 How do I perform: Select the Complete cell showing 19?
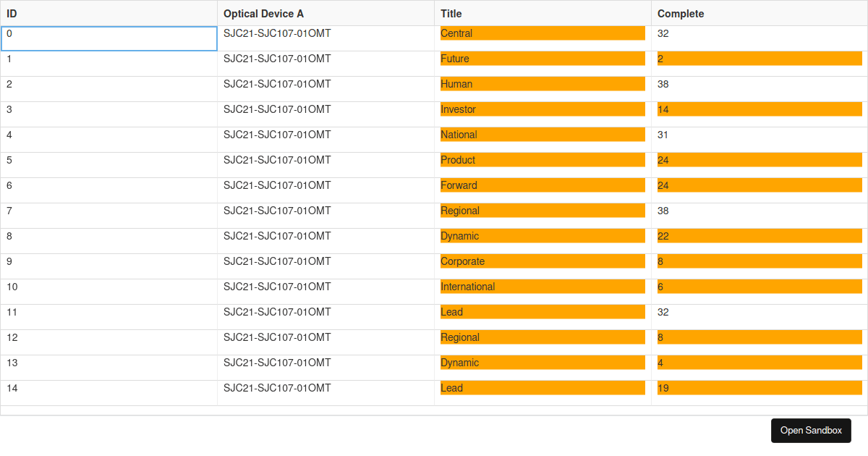(759, 389)
